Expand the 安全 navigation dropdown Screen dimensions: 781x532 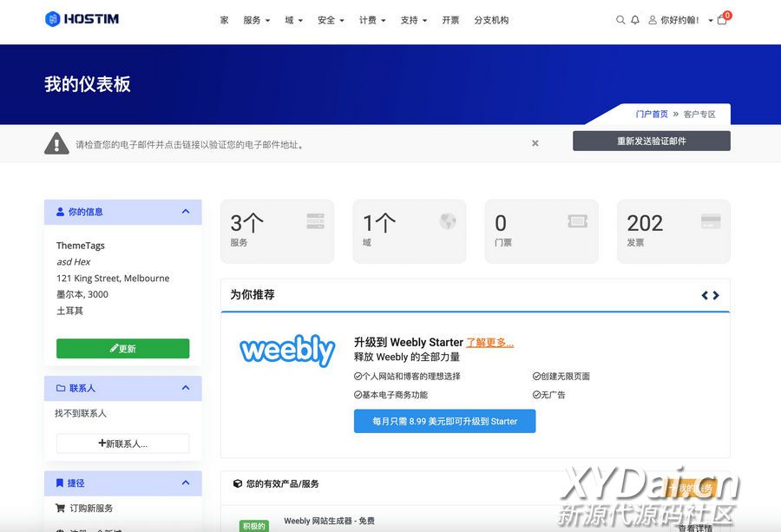(331, 20)
